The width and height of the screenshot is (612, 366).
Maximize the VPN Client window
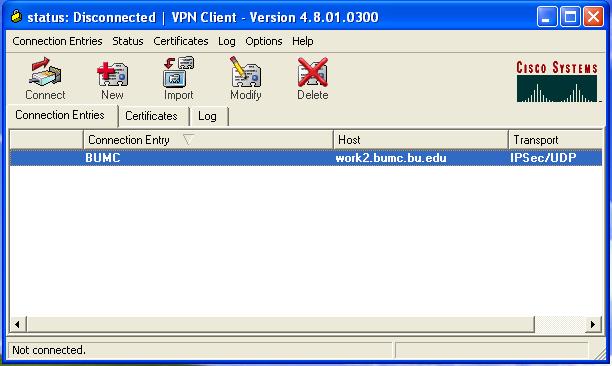[x=570, y=17]
